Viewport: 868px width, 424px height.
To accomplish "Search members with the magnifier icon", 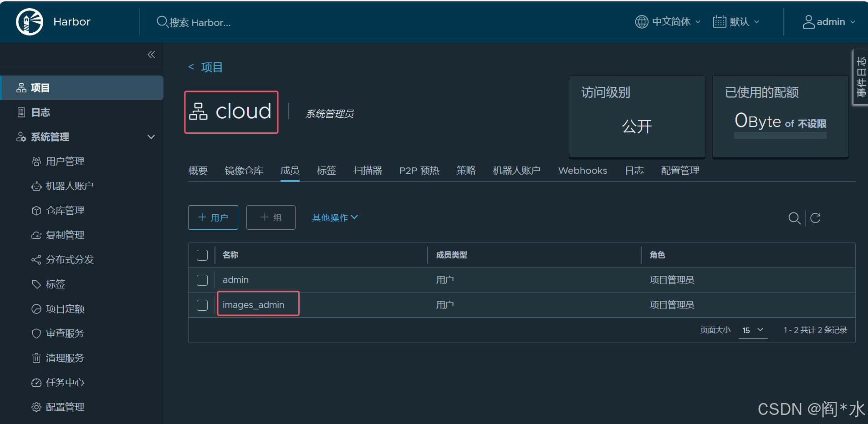I will pos(795,218).
